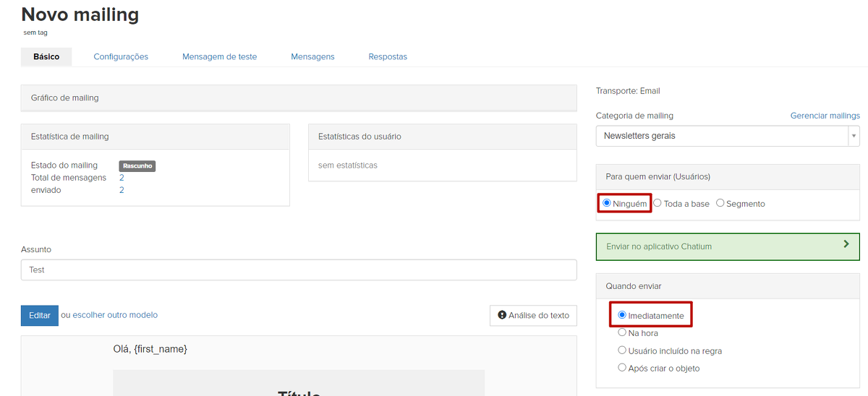This screenshot has width=868, height=396.
Task: Click the Rascunho status badge
Action: tap(137, 165)
